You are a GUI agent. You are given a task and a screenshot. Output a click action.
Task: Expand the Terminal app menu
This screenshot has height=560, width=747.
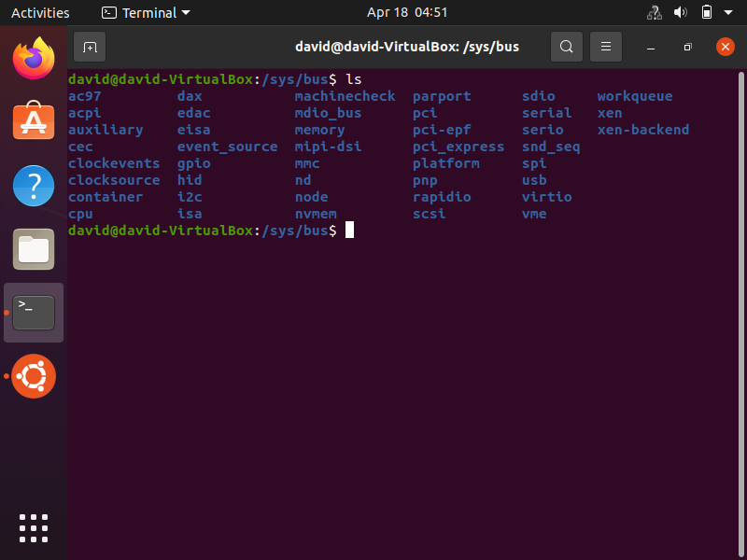[146, 13]
